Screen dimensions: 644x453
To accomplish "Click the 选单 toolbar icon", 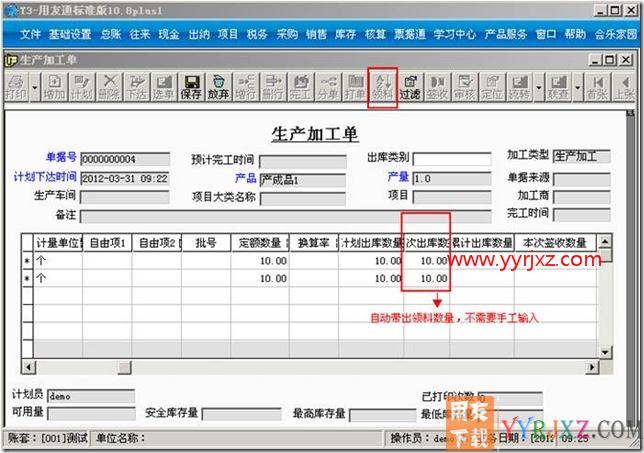I will pos(163,87).
